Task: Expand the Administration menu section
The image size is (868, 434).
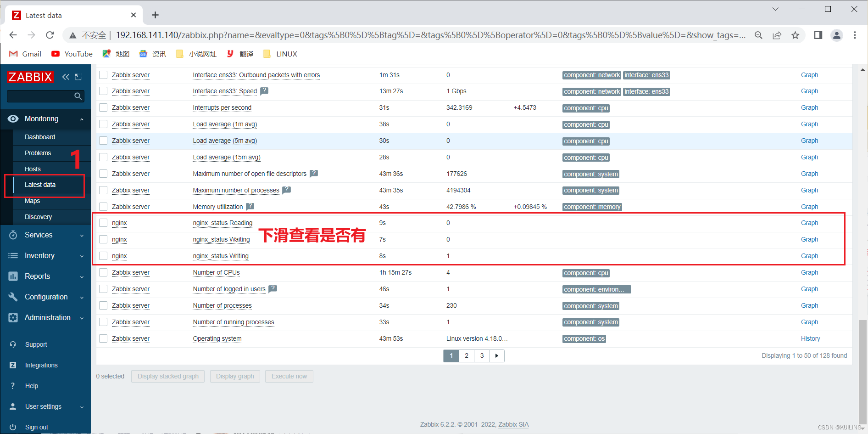Action: coord(82,318)
